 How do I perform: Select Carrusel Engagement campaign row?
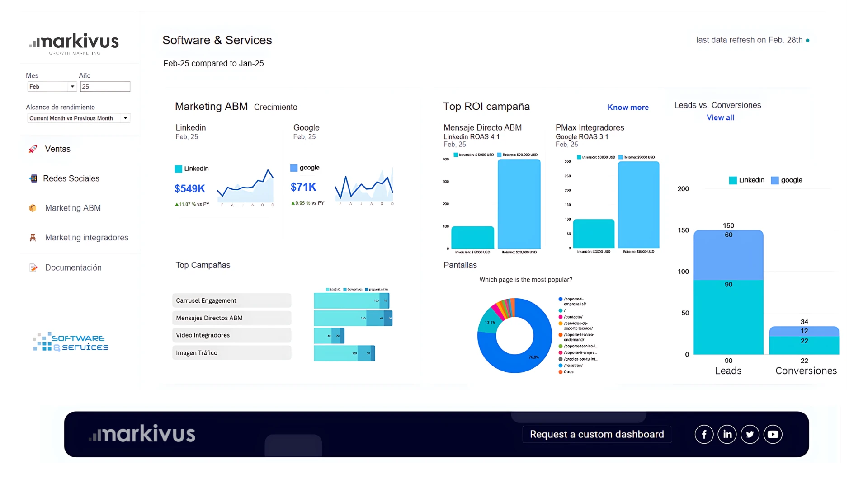(231, 300)
